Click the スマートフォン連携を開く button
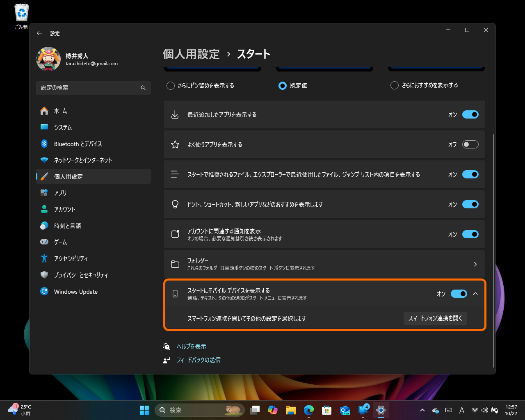 point(435,318)
